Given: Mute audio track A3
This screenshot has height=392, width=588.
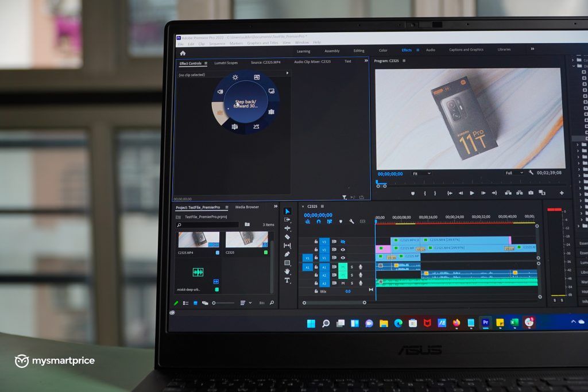Looking at the screenshot, I should [343, 284].
